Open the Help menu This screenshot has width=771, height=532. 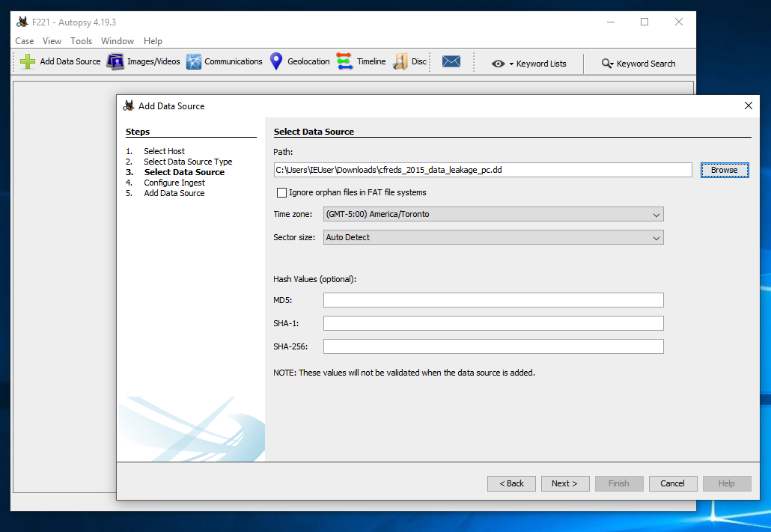click(153, 41)
